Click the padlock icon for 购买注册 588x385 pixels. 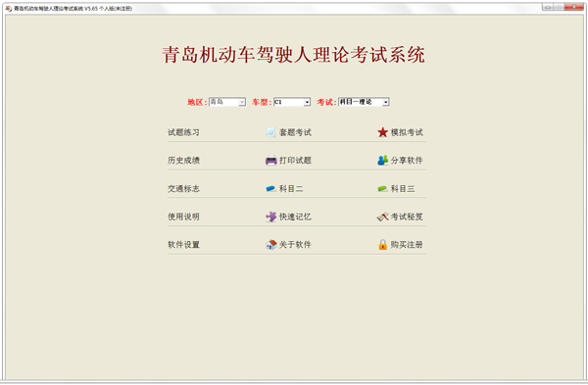382,244
